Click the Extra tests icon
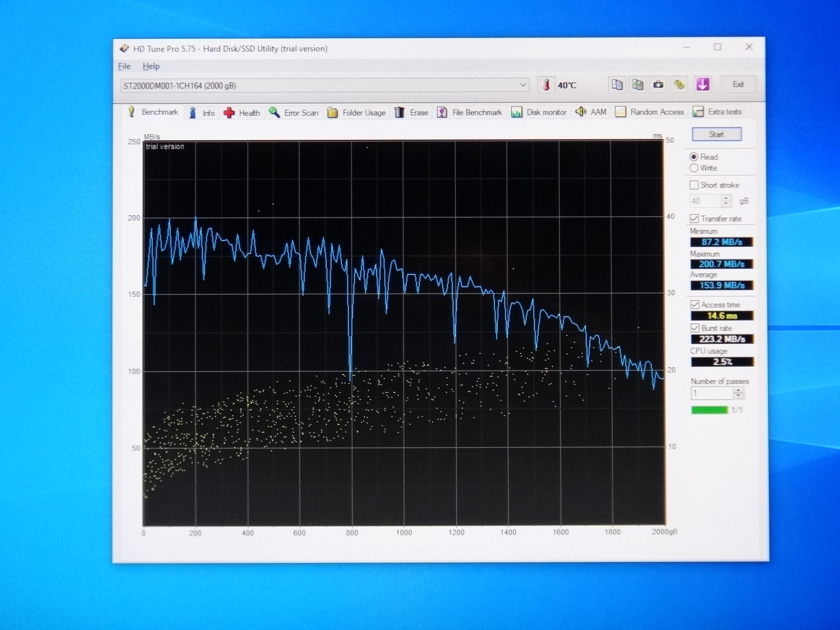The width and height of the screenshot is (840, 630). point(698,112)
